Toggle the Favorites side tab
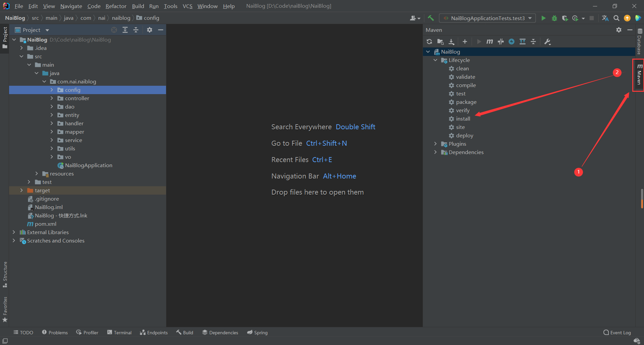The image size is (644, 345). point(5,309)
